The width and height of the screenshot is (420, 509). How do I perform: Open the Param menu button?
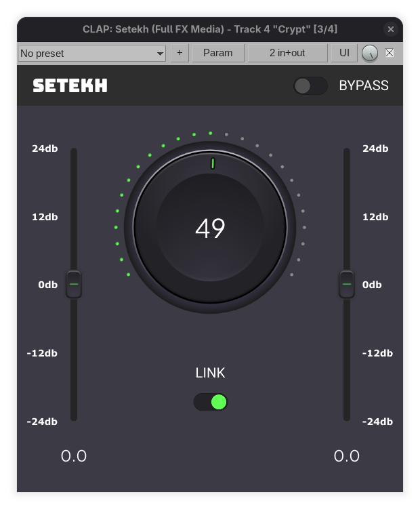click(x=217, y=53)
